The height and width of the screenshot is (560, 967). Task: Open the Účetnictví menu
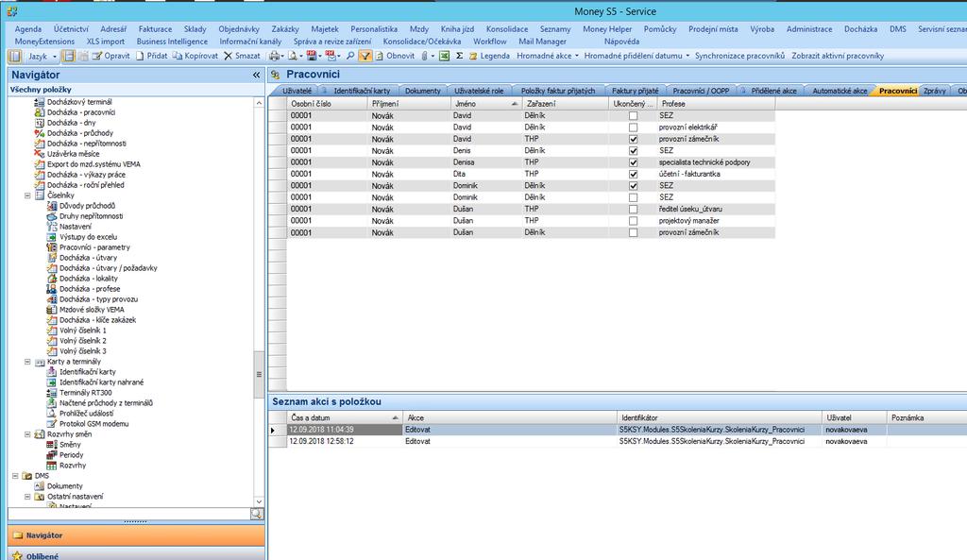pyautogui.click(x=70, y=29)
